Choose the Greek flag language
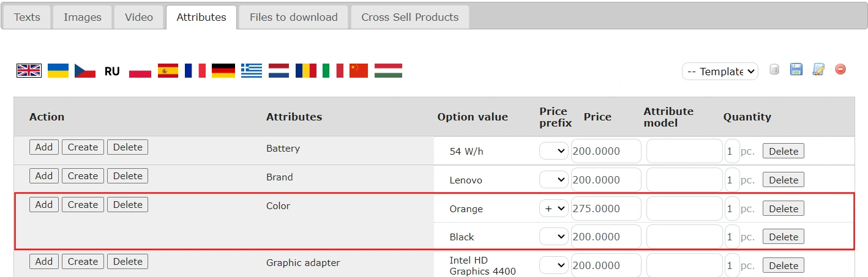868x277 pixels. (x=252, y=71)
